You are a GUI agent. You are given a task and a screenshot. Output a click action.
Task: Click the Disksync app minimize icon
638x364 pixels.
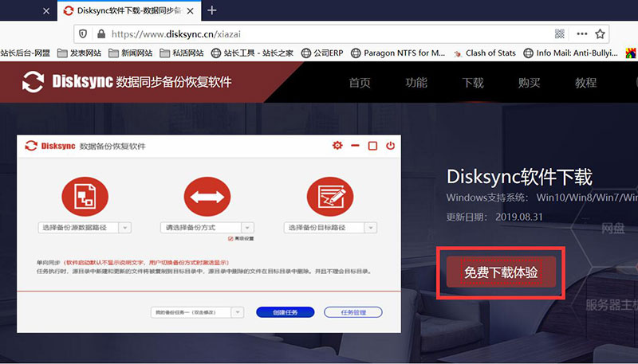click(x=355, y=146)
